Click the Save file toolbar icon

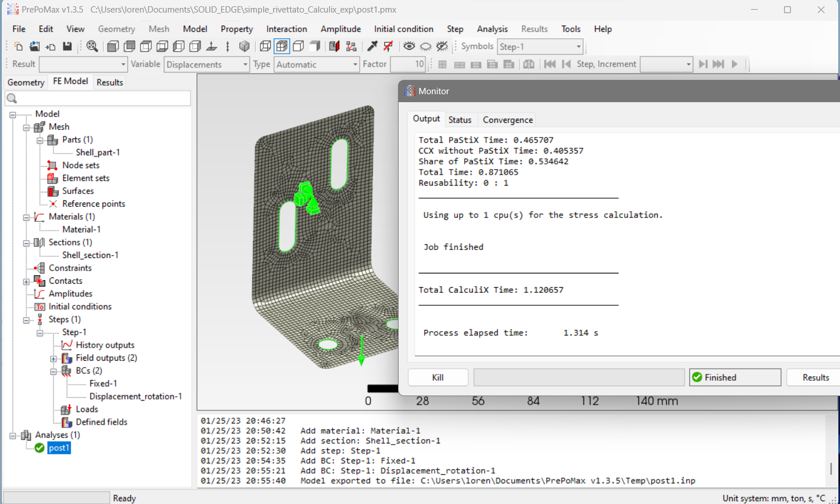pos(67,47)
